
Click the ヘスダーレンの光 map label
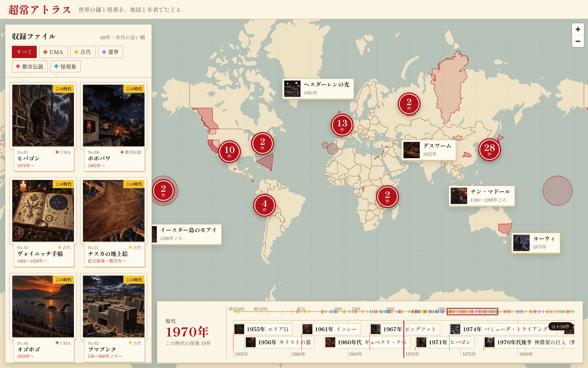318,89
